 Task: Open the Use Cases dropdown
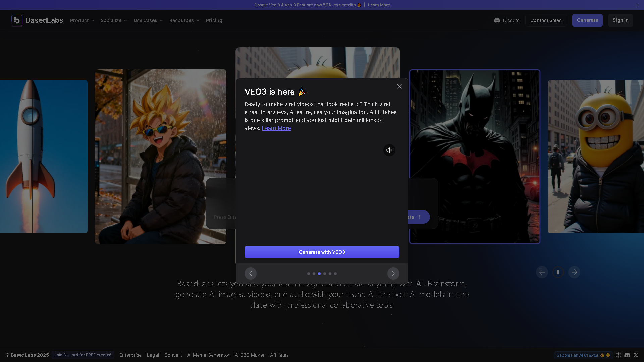pos(148,20)
